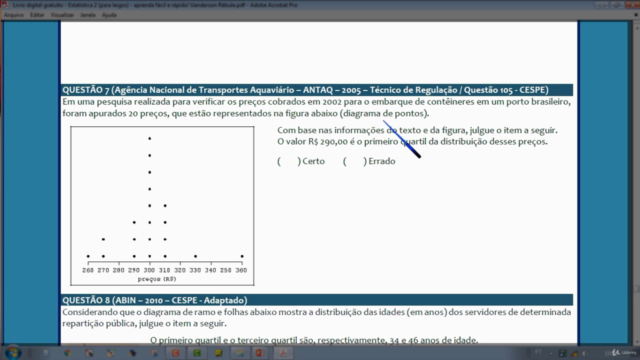Click the axis label 'preços (R$)'
The image size is (640, 360).
pyautogui.click(x=157, y=279)
